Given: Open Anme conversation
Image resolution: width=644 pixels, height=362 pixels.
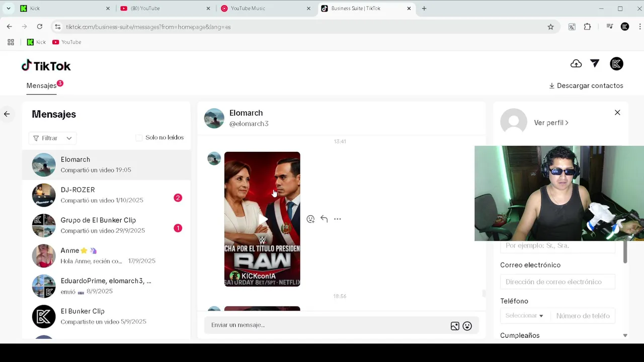Looking at the screenshot, I should click(x=106, y=255).
